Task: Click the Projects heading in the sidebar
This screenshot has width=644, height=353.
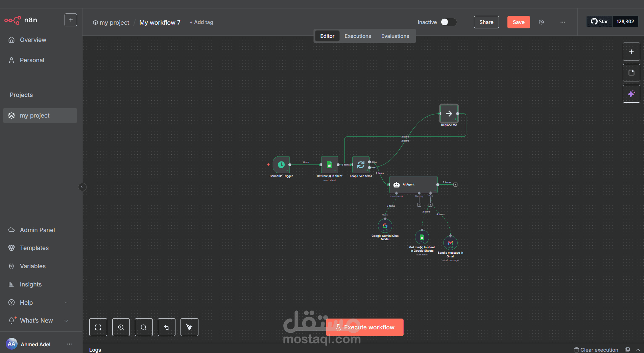Action: pyautogui.click(x=21, y=95)
